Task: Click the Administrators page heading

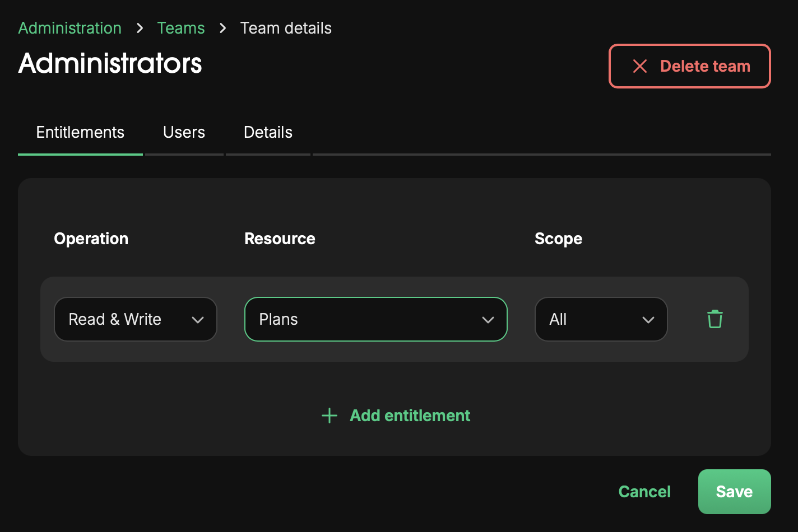Action: coord(110,63)
